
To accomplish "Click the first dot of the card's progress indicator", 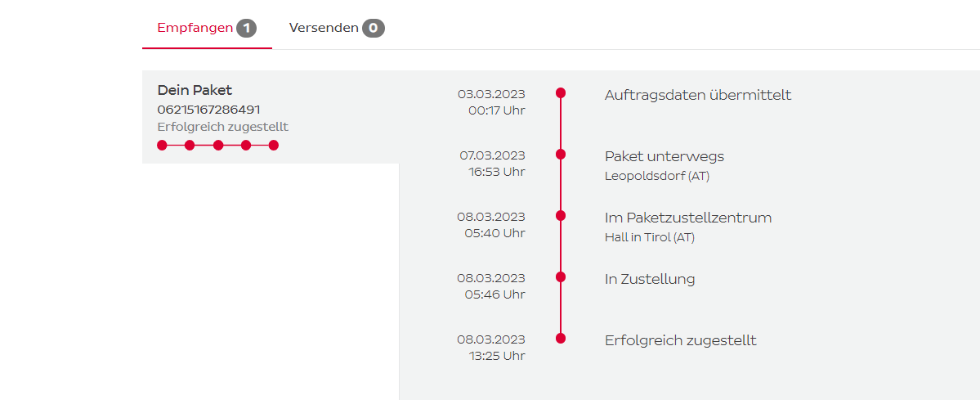I will pos(162,146).
